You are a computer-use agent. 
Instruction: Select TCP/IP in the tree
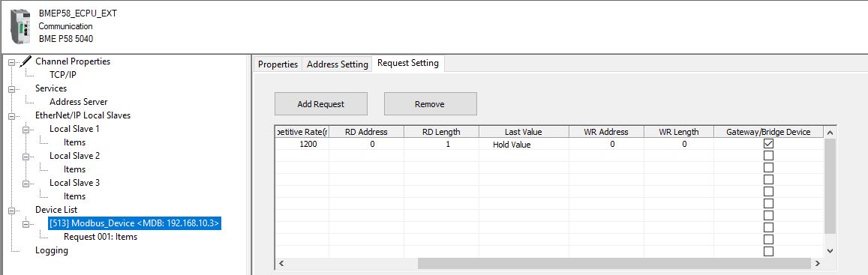[63, 75]
